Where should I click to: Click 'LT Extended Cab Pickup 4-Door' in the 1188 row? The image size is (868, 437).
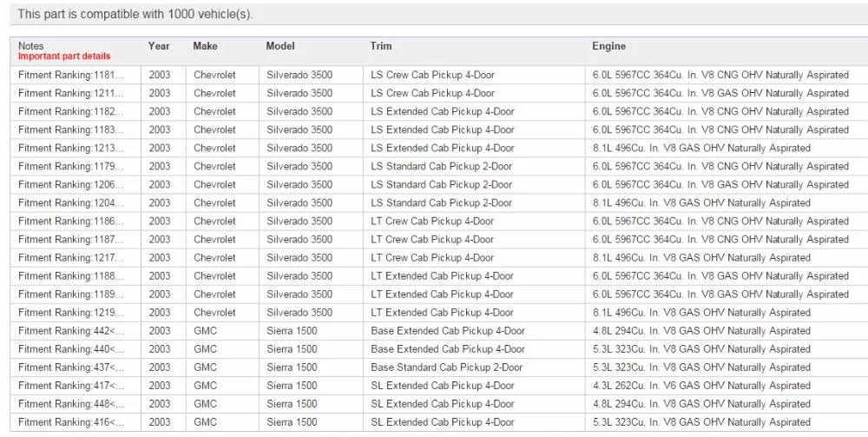pos(443,275)
